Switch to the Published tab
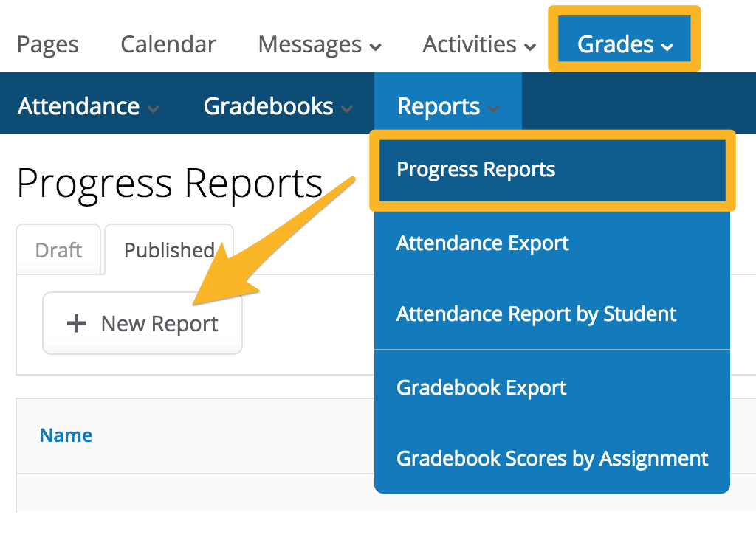756x543 pixels. click(169, 250)
